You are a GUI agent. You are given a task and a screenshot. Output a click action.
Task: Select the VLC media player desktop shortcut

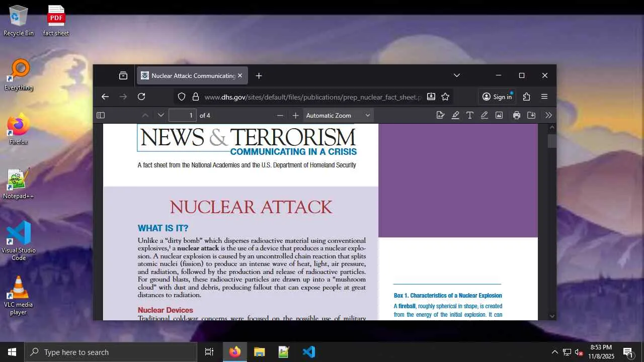pyautogui.click(x=19, y=296)
